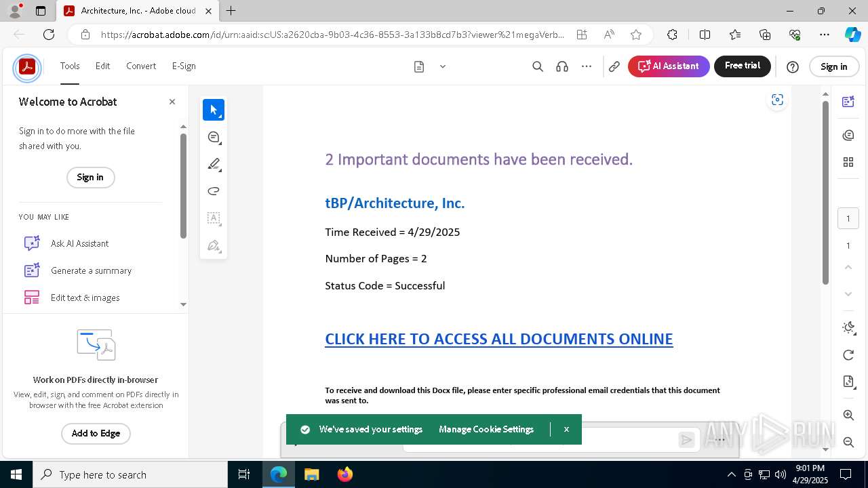Open the Tools tab

[70, 66]
